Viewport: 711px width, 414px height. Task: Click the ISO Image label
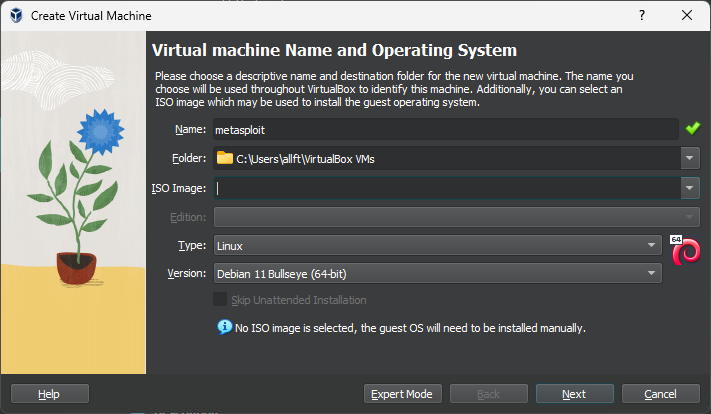coord(179,188)
